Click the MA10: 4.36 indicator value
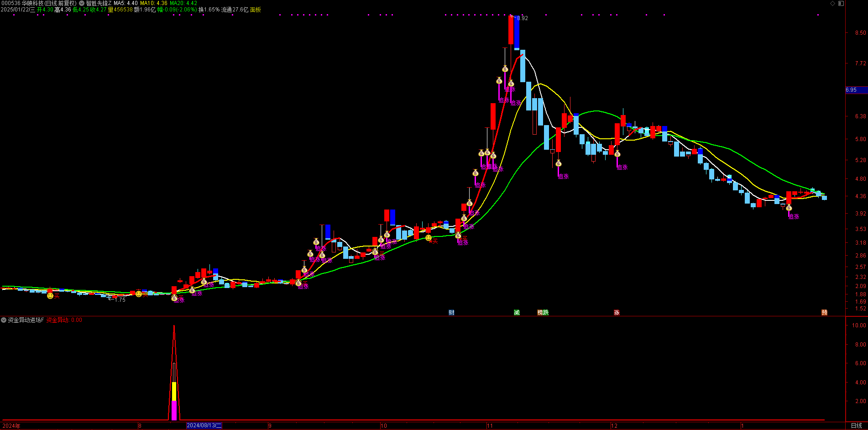This screenshot has width=868, height=430. click(x=154, y=3)
